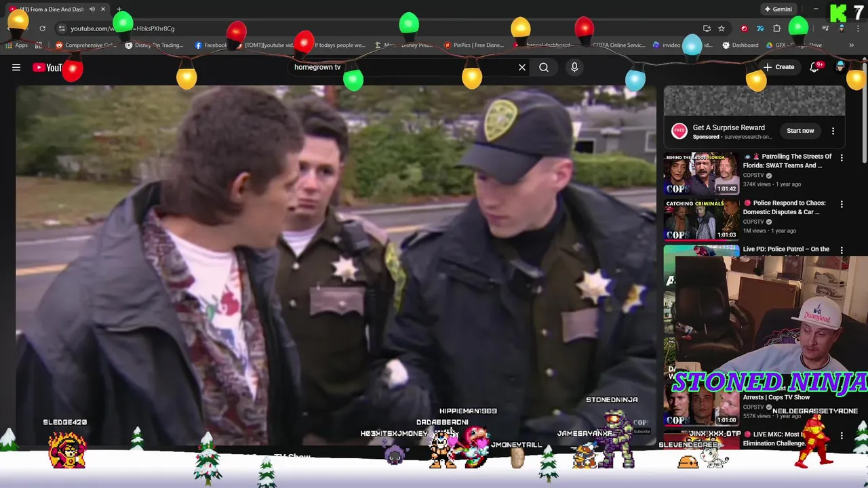
Task: Close the 'From a Dine And Dash' tab
Action: click(x=102, y=9)
